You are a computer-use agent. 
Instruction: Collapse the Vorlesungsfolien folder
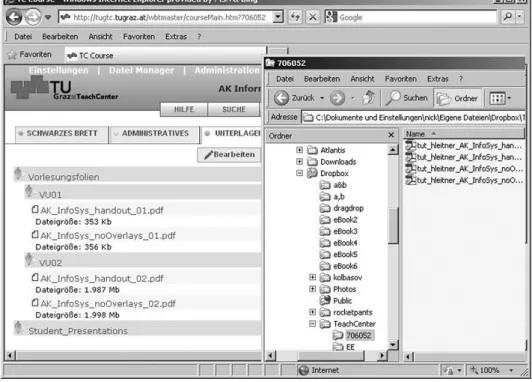(x=19, y=174)
